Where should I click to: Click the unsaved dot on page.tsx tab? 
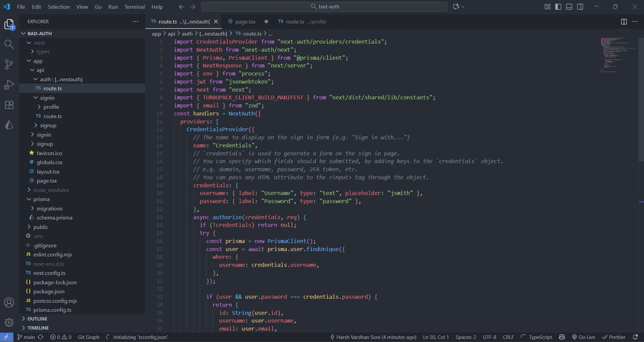(x=266, y=21)
